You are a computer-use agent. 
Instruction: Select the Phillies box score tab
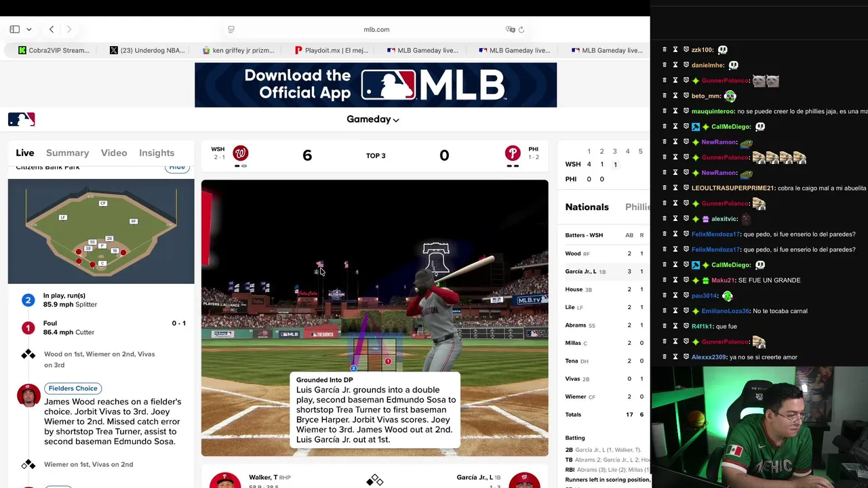coord(637,207)
